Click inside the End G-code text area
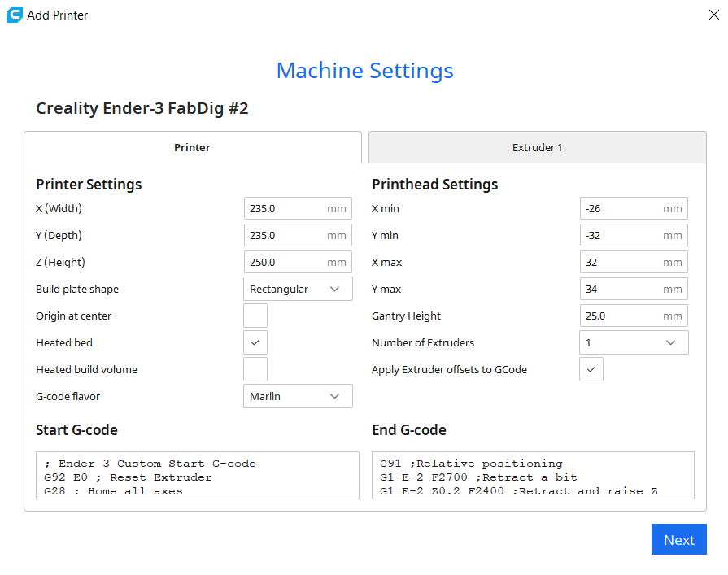The image size is (728, 575). click(x=533, y=475)
